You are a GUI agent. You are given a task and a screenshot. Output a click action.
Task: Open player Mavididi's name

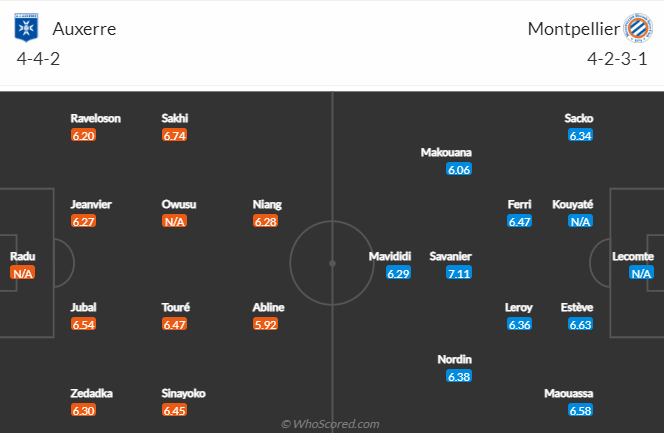[x=390, y=256]
